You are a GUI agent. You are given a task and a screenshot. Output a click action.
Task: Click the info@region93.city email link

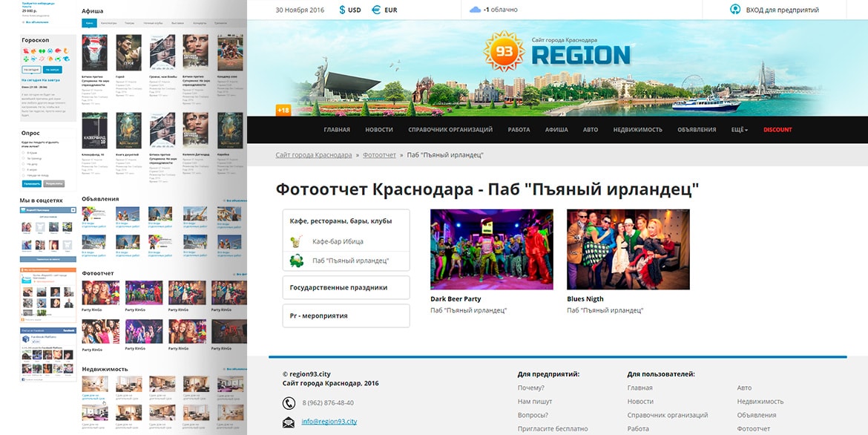(x=329, y=422)
